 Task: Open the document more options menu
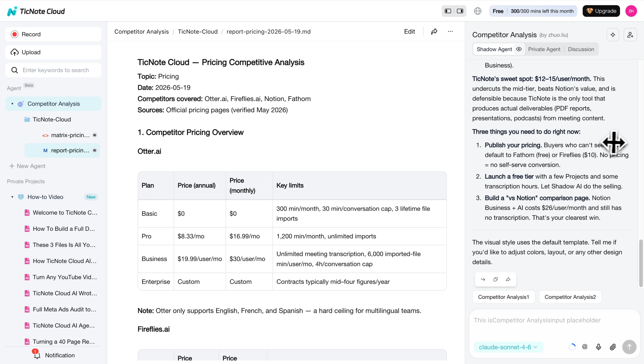tap(450, 32)
